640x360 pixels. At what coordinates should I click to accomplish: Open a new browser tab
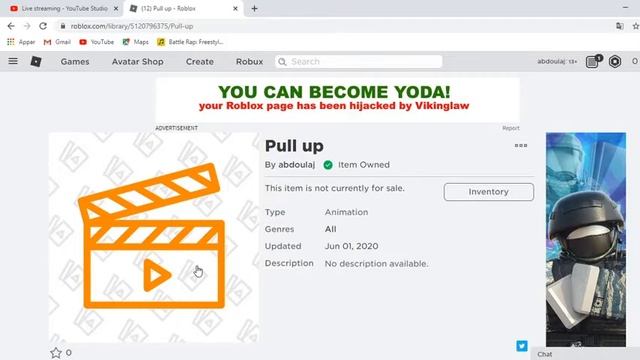pos(254,9)
